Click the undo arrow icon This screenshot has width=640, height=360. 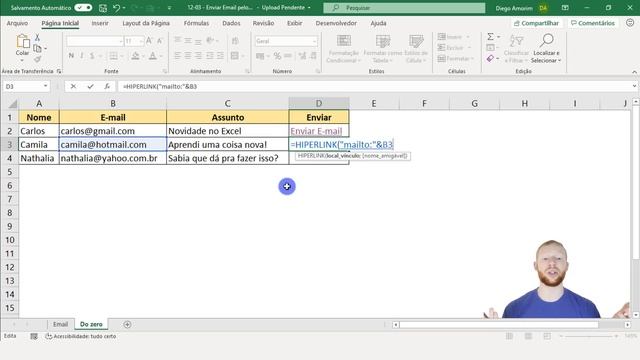coord(117,8)
